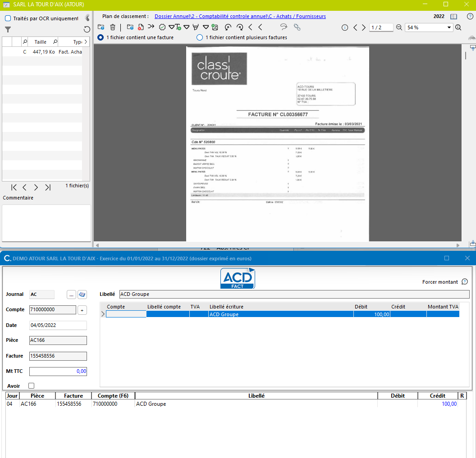Click the rotate left icon
Viewport: 476px width, 458px height.
pos(228,27)
